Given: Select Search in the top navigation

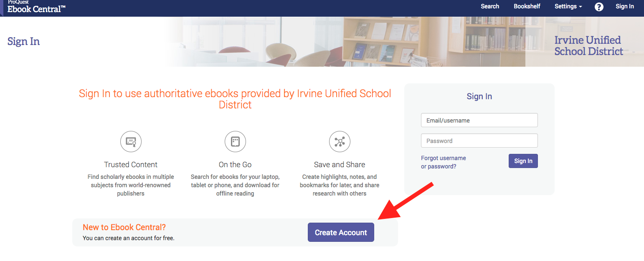Looking at the screenshot, I should tap(489, 6).
